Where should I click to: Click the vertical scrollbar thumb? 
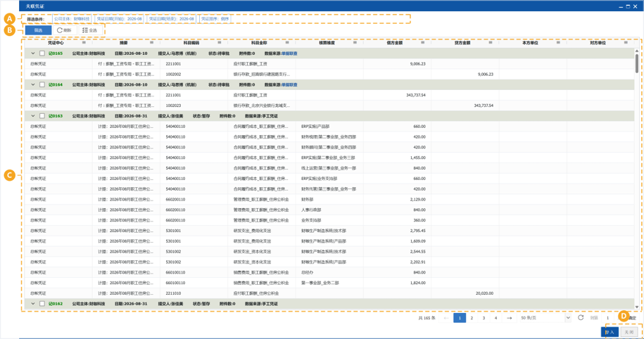637,63
